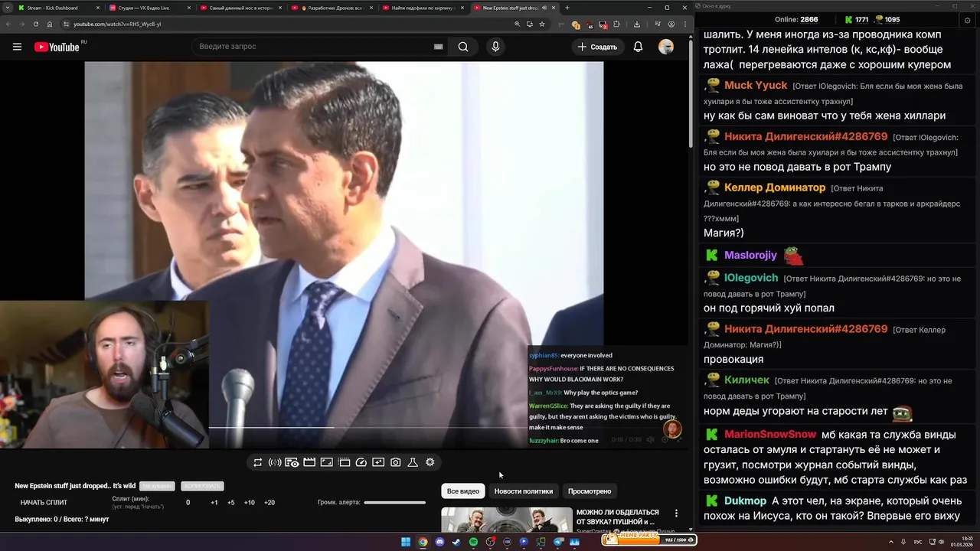Click the +1 split minutes button
Image resolution: width=980 pixels, height=551 pixels.
pos(214,503)
